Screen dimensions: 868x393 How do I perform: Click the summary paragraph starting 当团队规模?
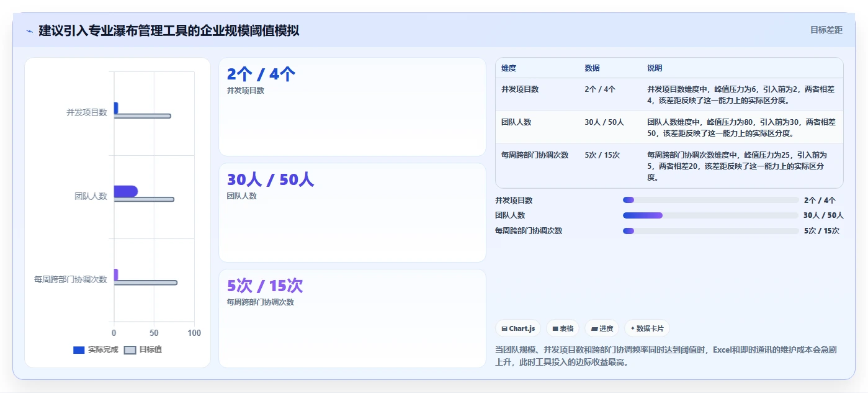(666, 356)
